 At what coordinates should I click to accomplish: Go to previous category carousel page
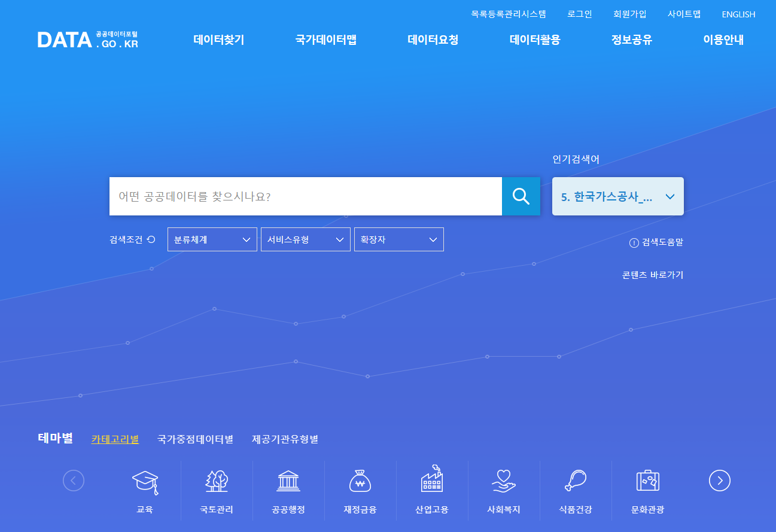coord(74,481)
